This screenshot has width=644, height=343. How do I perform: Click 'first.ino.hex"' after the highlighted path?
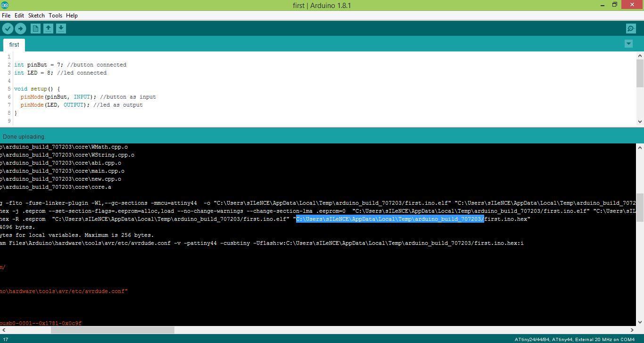click(507, 219)
